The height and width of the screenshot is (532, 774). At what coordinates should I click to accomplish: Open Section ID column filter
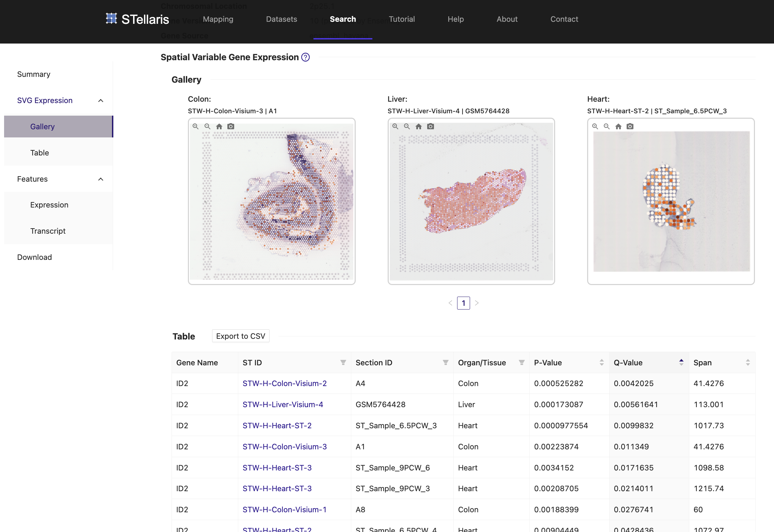(x=446, y=363)
